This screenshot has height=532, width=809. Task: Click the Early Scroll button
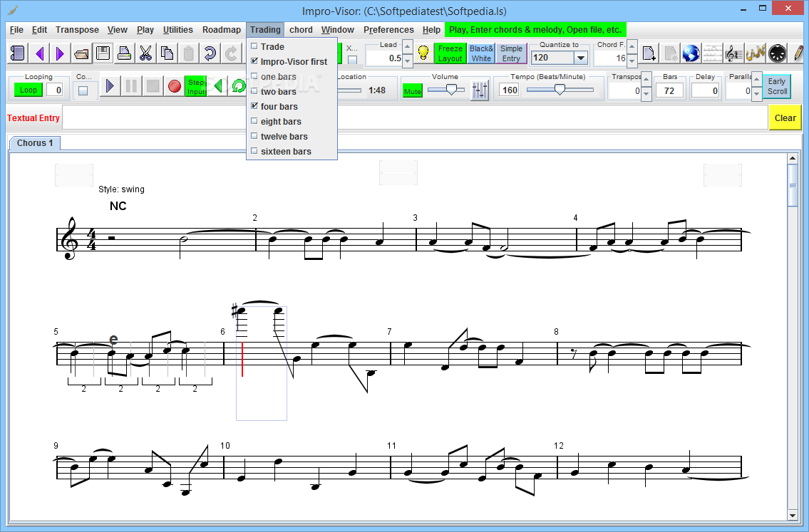[776, 86]
